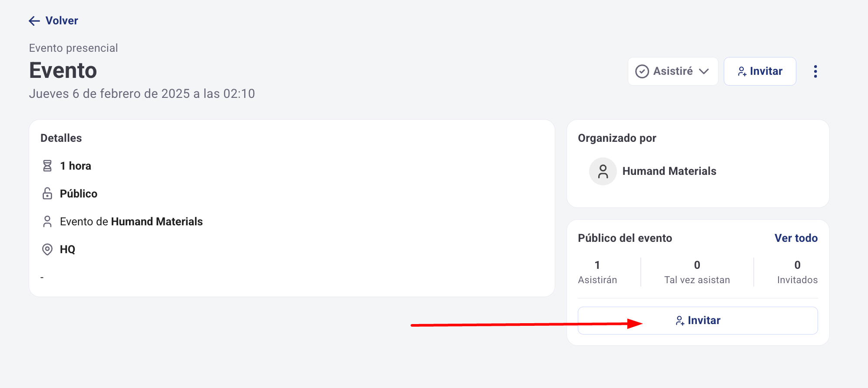Click the person icon beside Evento de
Screen dimensions: 868x388
coord(47,221)
